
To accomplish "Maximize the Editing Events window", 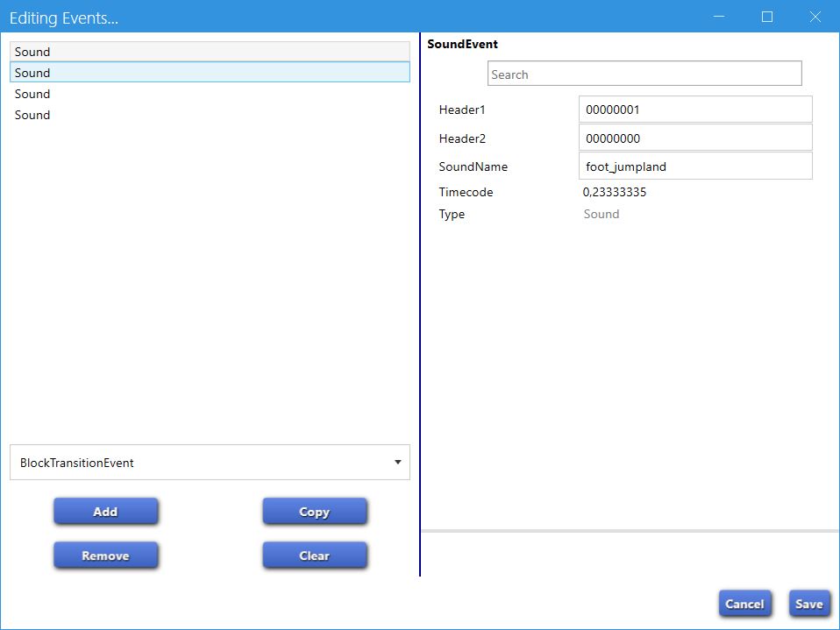I will coord(767,17).
